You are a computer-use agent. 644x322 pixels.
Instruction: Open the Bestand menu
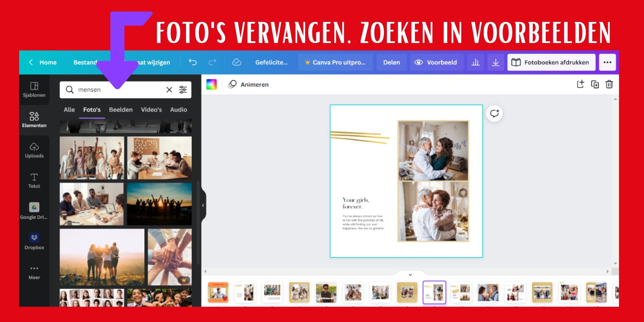85,62
